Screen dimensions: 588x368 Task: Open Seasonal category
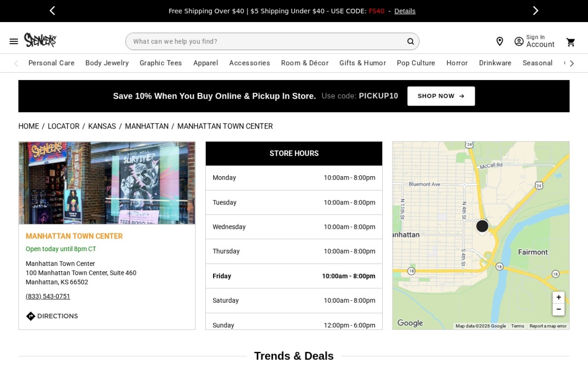click(x=538, y=63)
